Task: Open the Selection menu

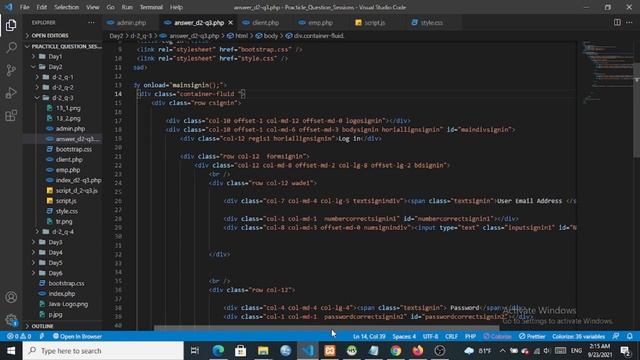Action: [x=67, y=7]
